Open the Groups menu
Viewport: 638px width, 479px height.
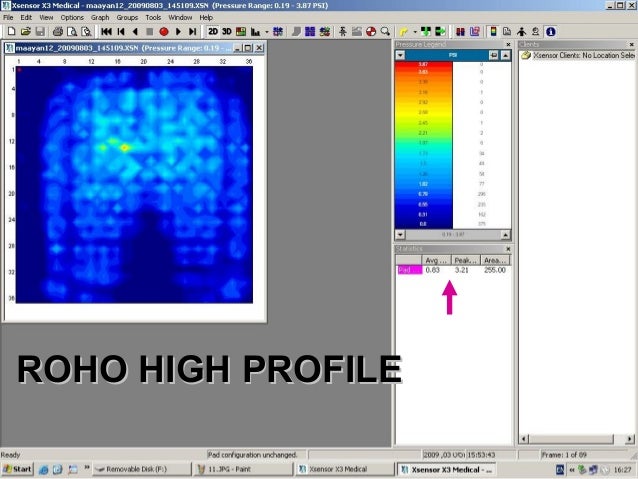tap(127, 17)
